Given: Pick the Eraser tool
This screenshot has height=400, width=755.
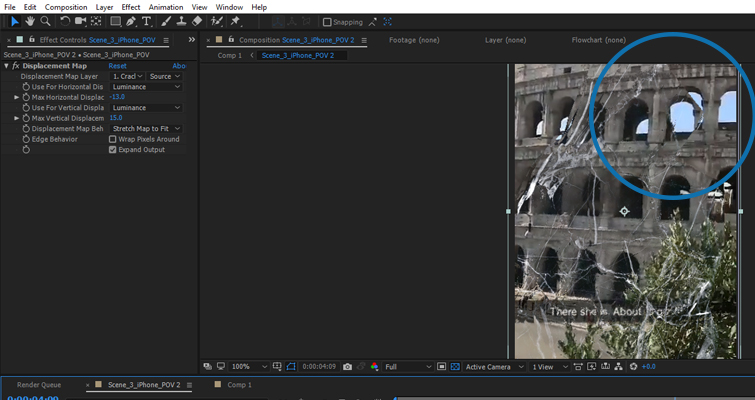Looking at the screenshot, I should coord(196,21).
